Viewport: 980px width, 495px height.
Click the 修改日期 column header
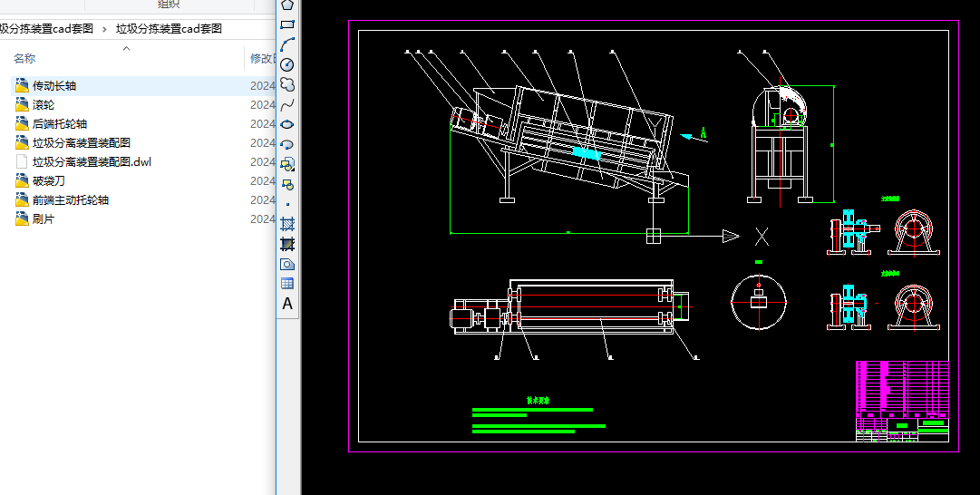pos(262,59)
